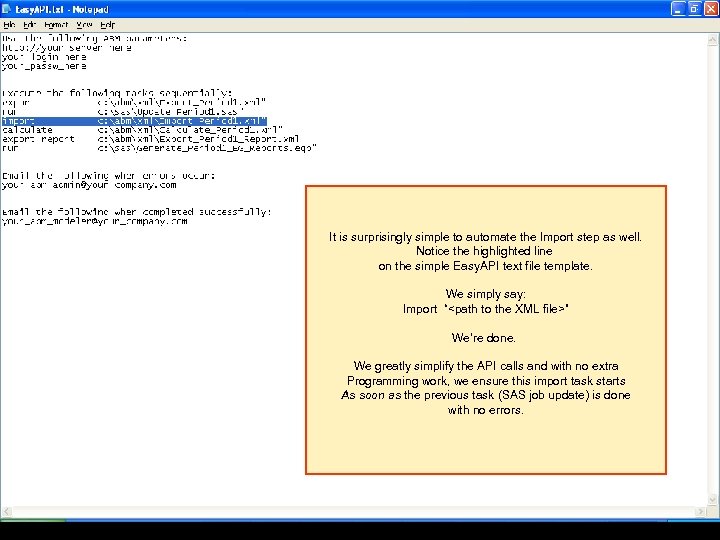Close the EasyAPI.txt Notepad window
Screen dimensions: 720x540
[711, 9]
